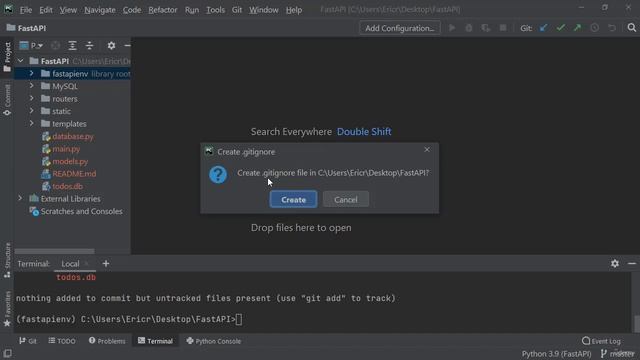The image size is (640, 360).
Task: Click the Debug bug icon
Action: [x=469, y=28]
